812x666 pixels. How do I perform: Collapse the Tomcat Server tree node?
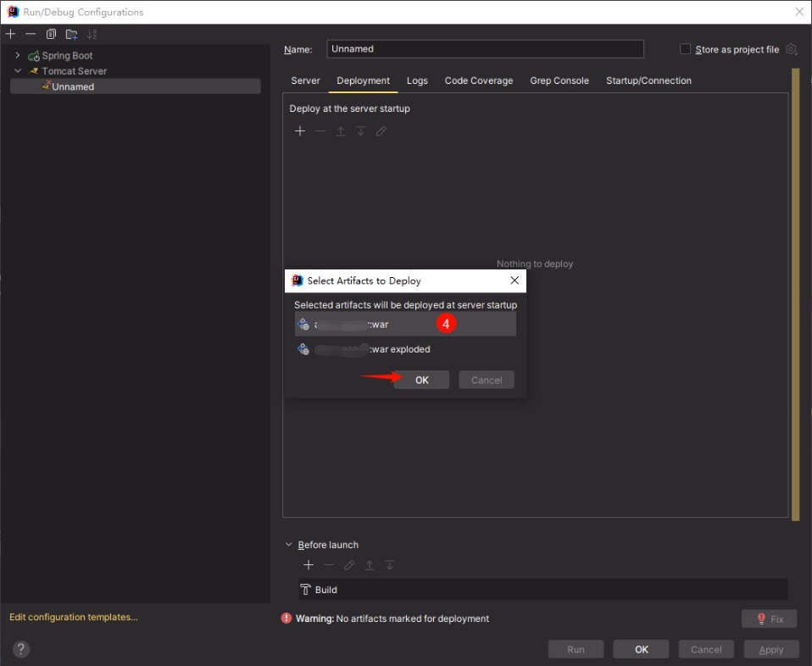(18, 71)
